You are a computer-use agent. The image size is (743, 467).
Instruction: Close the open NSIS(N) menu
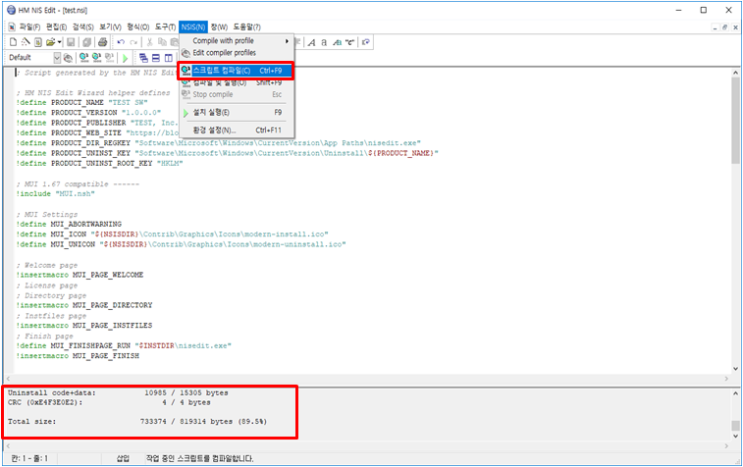193,27
